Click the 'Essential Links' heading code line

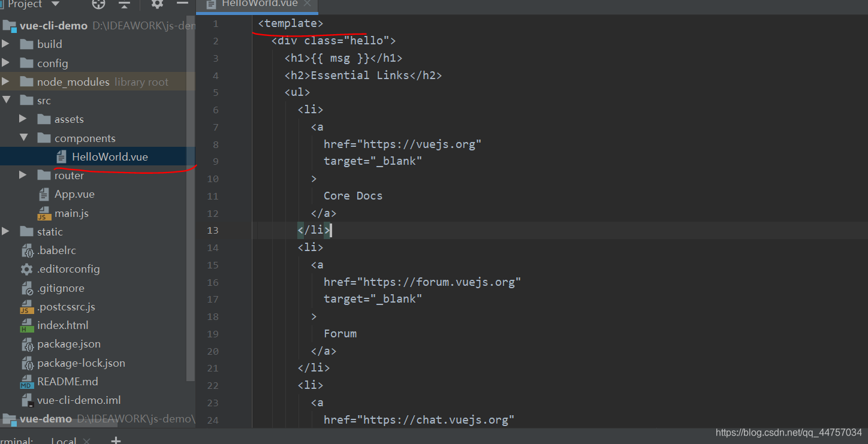(x=363, y=75)
